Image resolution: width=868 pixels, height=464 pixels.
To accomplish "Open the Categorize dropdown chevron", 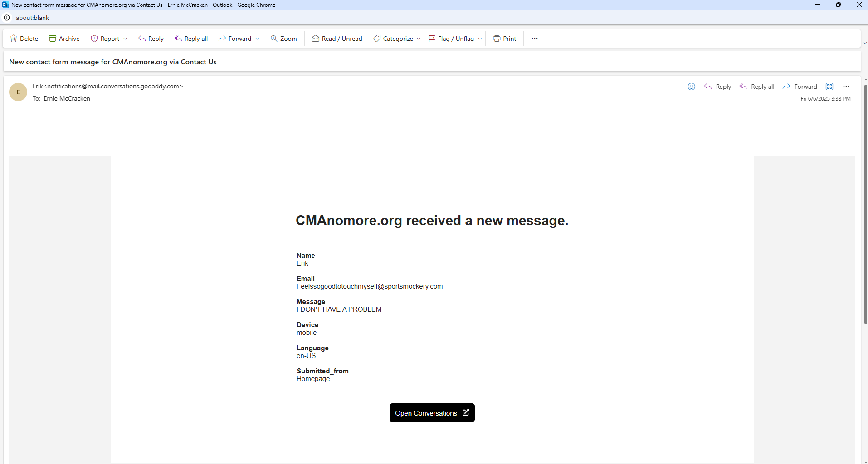I will point(418,39).
